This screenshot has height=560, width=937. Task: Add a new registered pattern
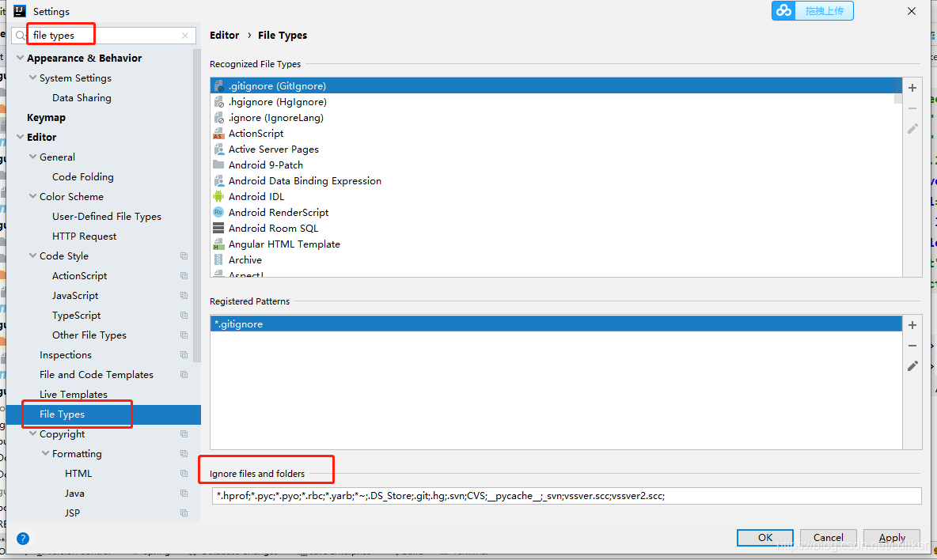[912, 325]
